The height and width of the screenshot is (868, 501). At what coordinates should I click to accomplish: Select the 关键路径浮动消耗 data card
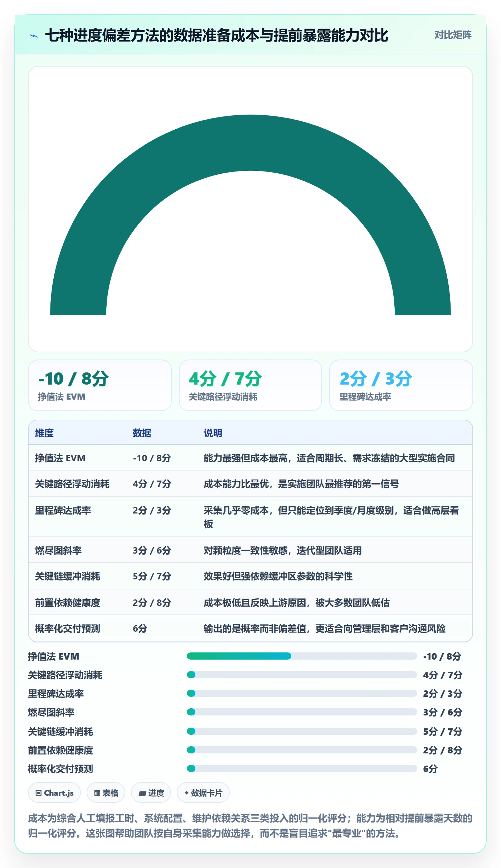pyautogui.click(x=250, y=385)
